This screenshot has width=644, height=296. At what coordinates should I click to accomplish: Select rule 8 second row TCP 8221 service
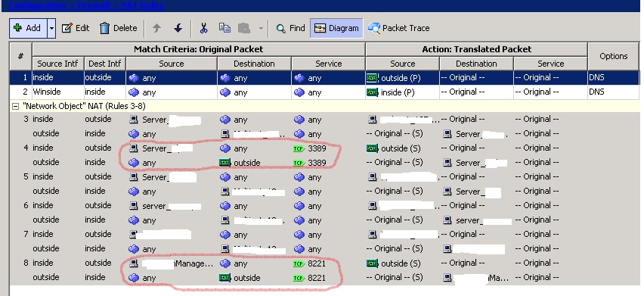pos(310,278)
